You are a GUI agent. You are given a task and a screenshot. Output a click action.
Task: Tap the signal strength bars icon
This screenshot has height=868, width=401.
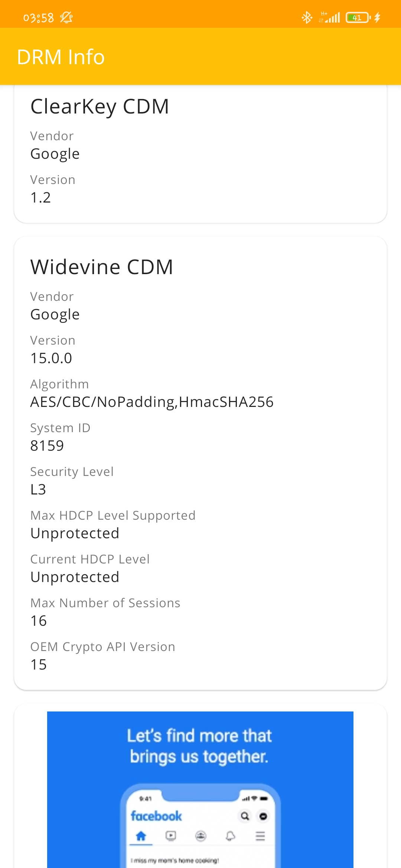pyautogui.click(x=330, y=17)
